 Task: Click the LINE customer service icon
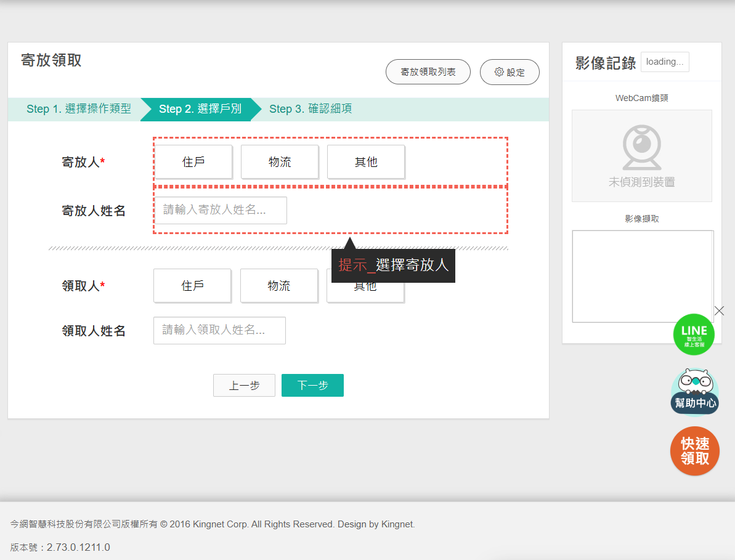click(694, 334)
